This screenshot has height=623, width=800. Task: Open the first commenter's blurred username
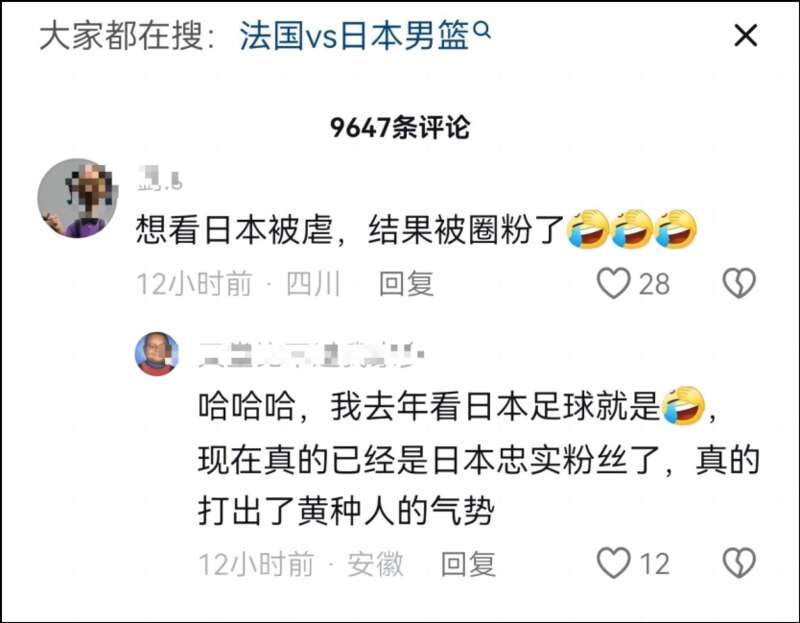[159, 180]
